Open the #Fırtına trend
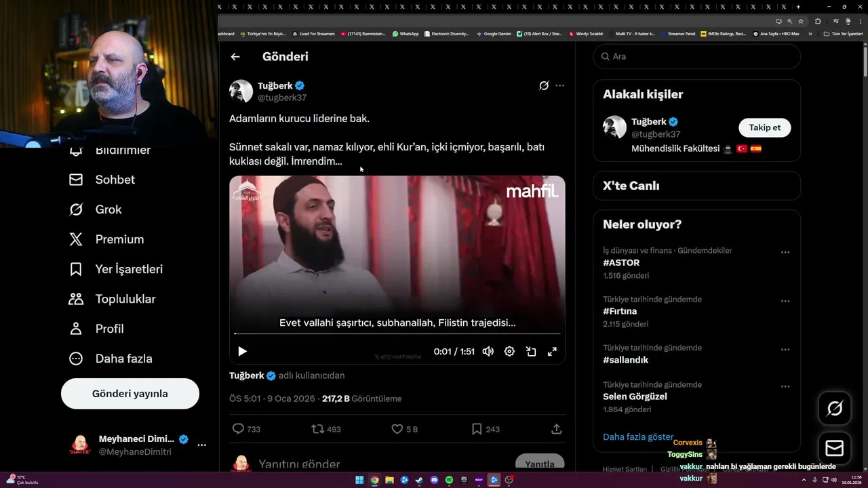The height and width of the screenshot is (488, 868). pyautogui.click(x=620, y=311)
